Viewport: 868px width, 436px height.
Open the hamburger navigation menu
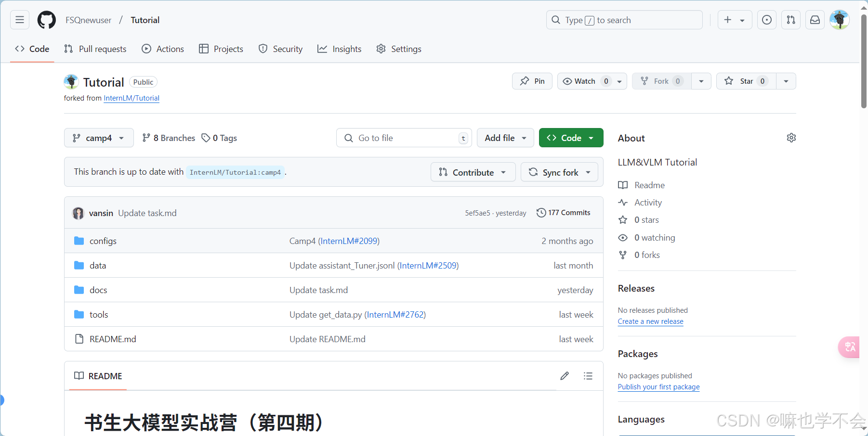pos(20,20)
